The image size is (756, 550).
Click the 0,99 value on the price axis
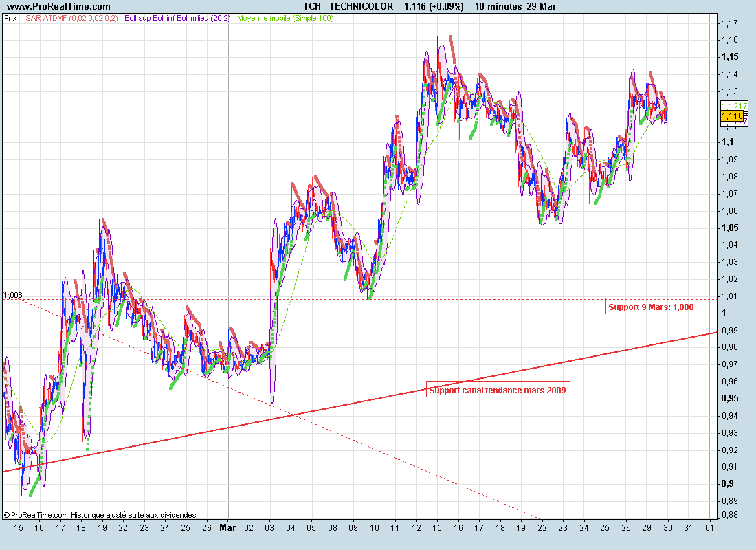729,331
